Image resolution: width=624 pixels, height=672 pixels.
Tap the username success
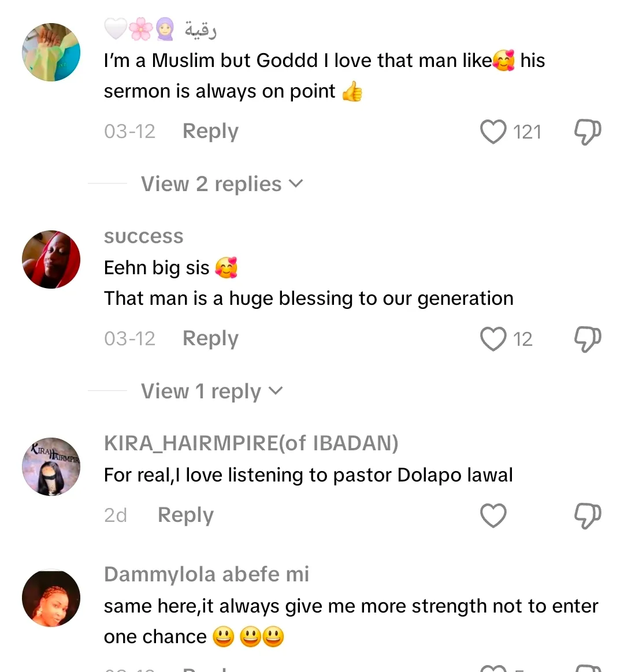click(143, 236)
